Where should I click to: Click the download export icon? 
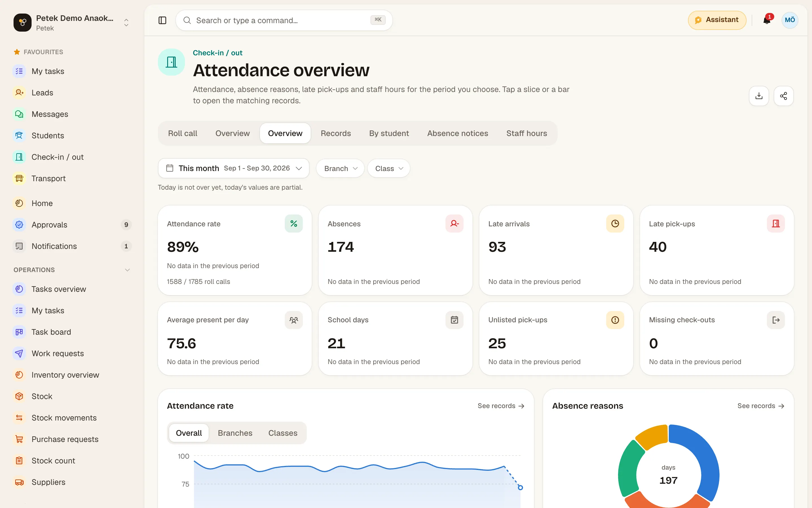(x=759, y=96)
